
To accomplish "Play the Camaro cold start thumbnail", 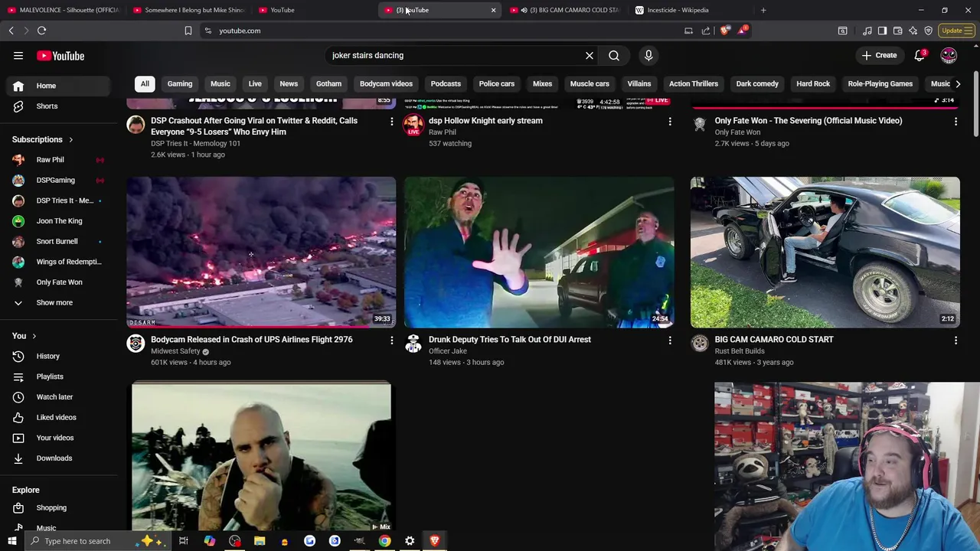I will pos(825,253).
